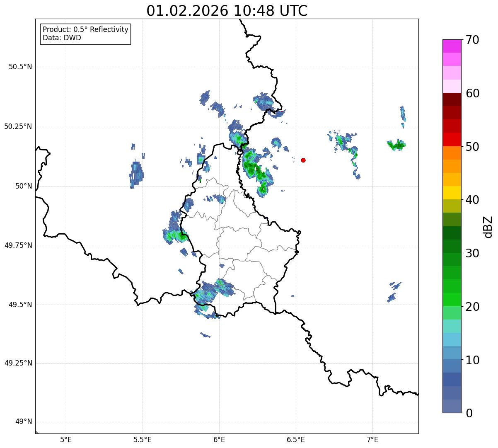Click the latitude label "50.5°N"
Screen dimensions: 498x448
click(x=20, y=67)
